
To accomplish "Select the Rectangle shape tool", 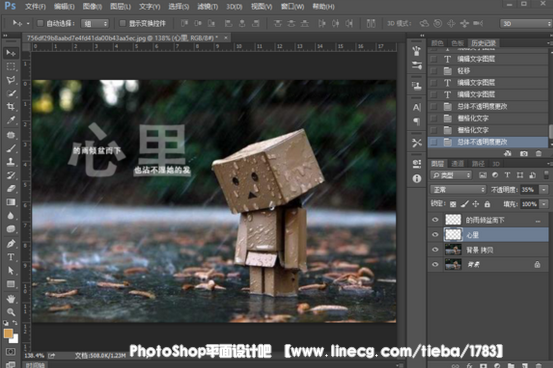I will (x=11, y=284).
